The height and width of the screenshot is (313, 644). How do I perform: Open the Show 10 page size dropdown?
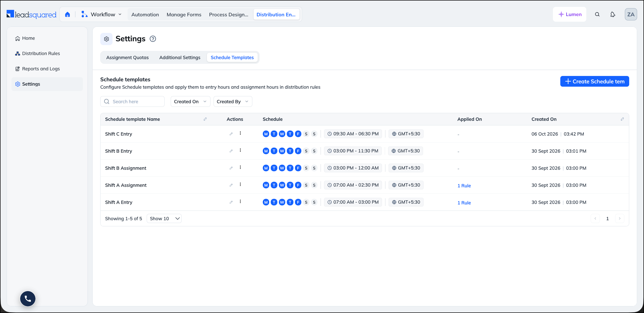tap(164, 218)
